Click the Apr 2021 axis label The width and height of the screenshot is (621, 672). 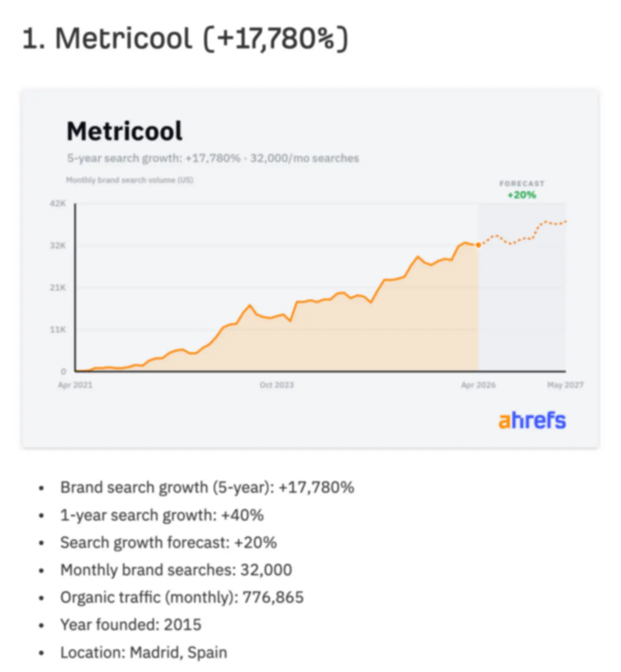[75, 385]
